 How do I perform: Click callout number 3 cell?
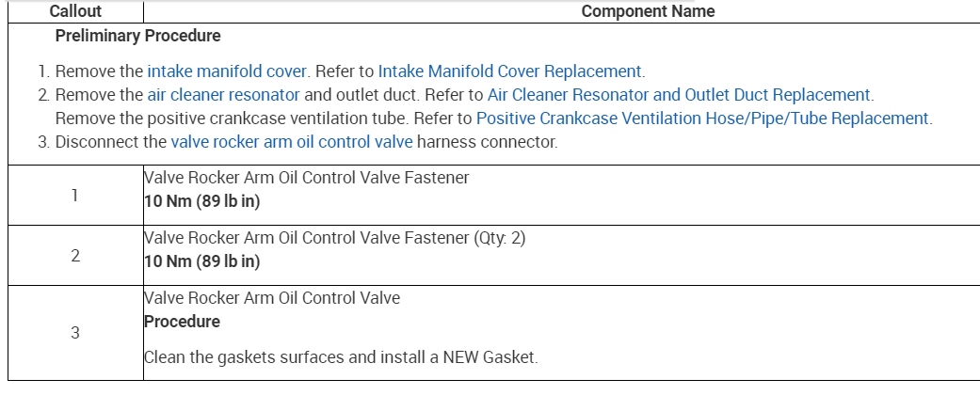pos(73,333)
